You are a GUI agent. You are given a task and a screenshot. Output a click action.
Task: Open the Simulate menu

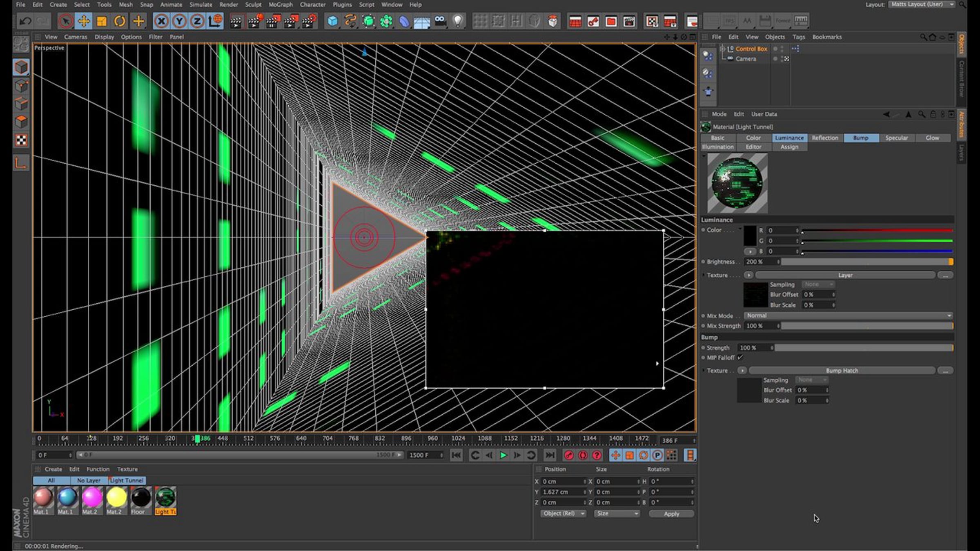click(x=200, y=4)
